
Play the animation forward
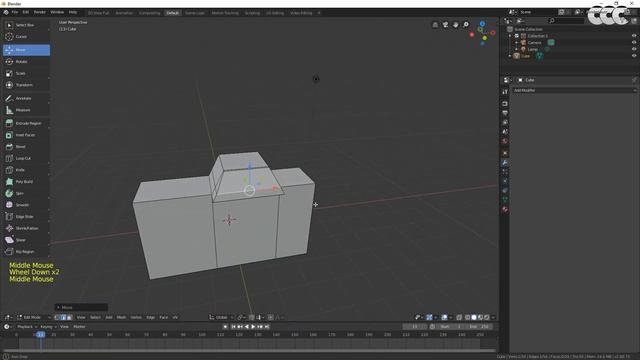(x=253, y=327)
